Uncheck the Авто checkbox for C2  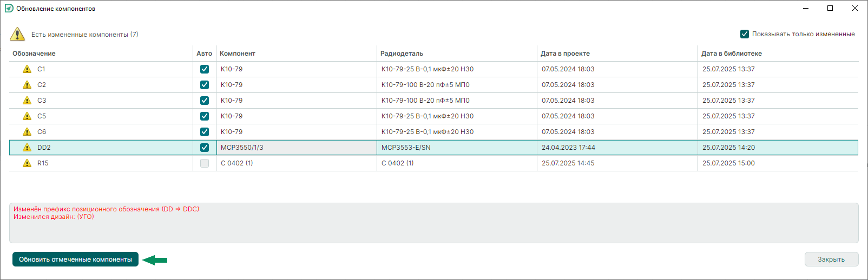(x=205, y=85)
